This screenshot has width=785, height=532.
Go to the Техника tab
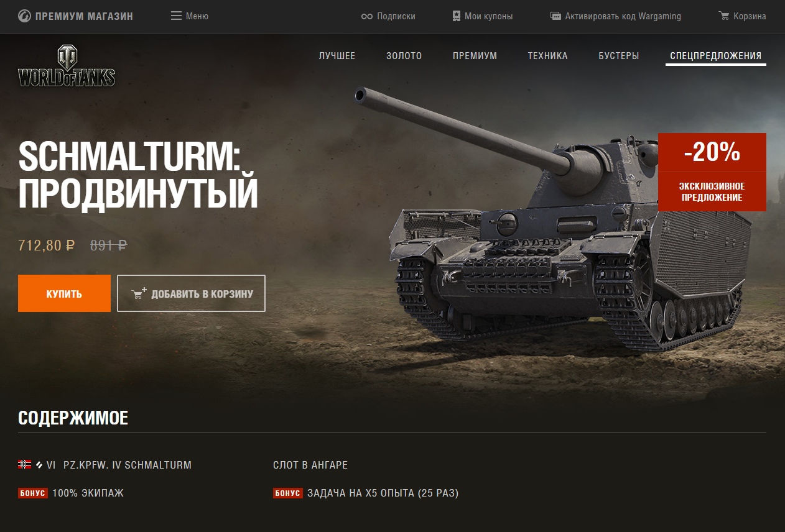point(548,56)
